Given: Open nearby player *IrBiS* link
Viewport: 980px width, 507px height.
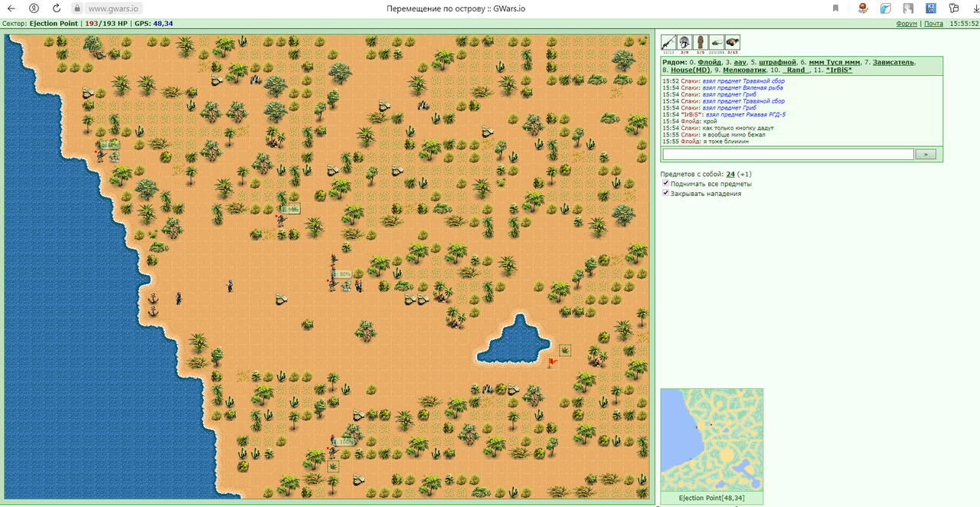Looking at the screenshot, I should click(841, 70).
